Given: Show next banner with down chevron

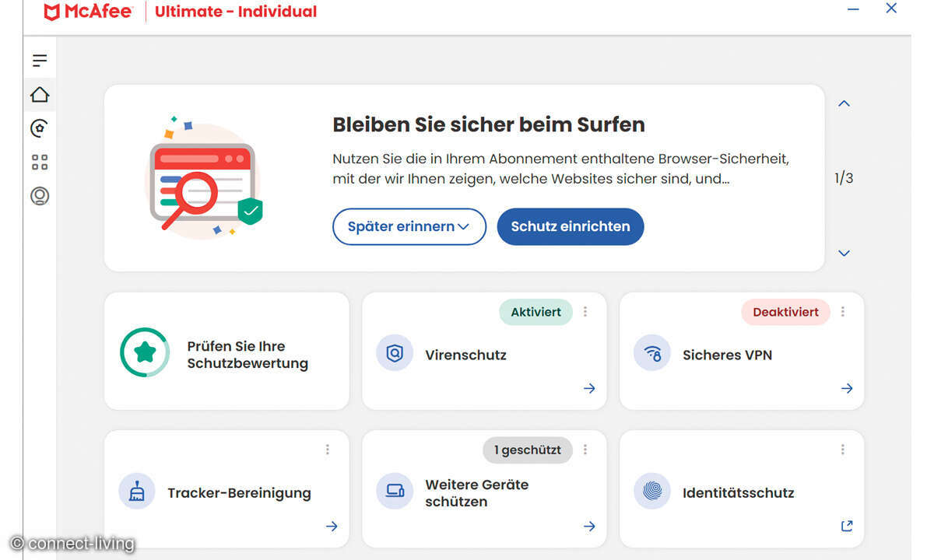Looking at the screenshot, I should pos(844,253).
